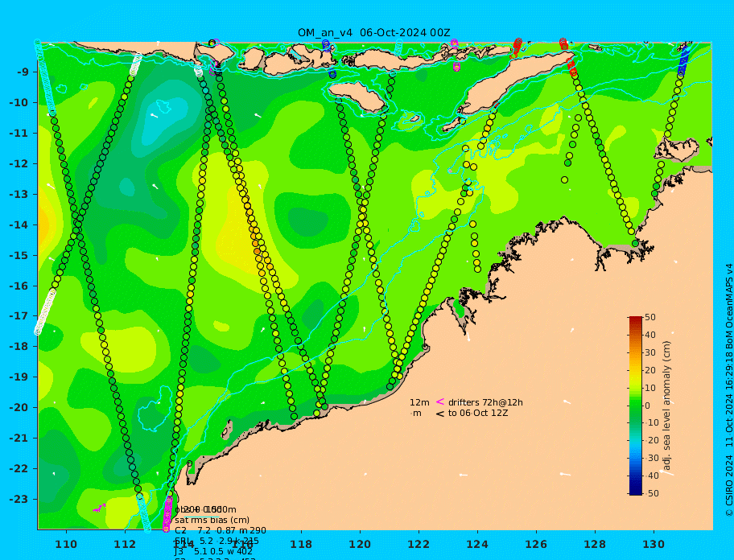The height and width of the screenshot is (560, 734).
Task: Click the vertical CSIRO 2024 BoM OceanMAPS credit
Action: 729,390
